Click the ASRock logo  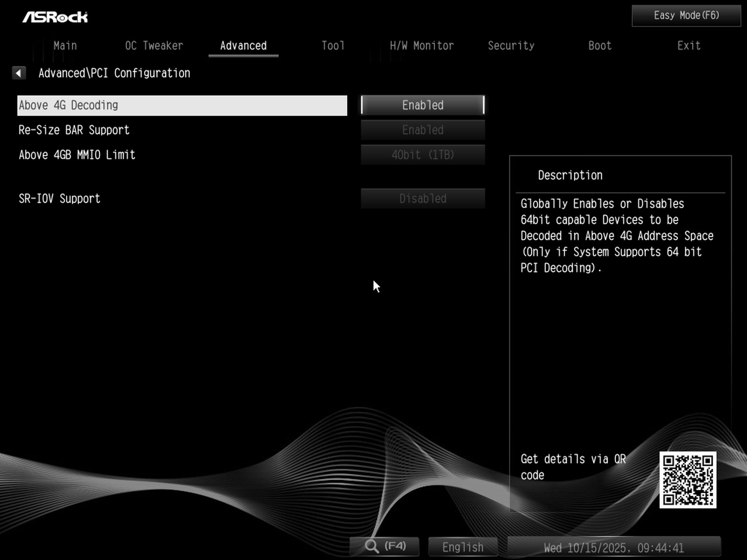click(x=56, y=16)
